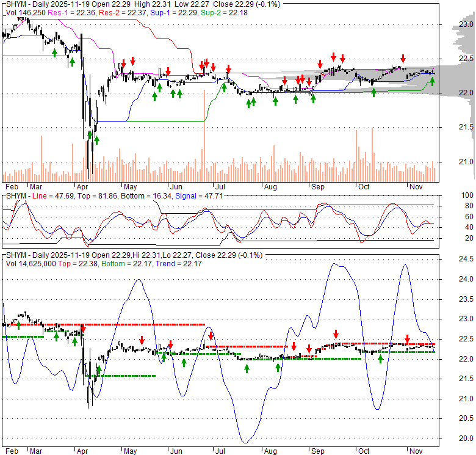Select the 24.0 price label on bottom chart
The height and width of the screenshot is (455, 476).
(466, 279)
